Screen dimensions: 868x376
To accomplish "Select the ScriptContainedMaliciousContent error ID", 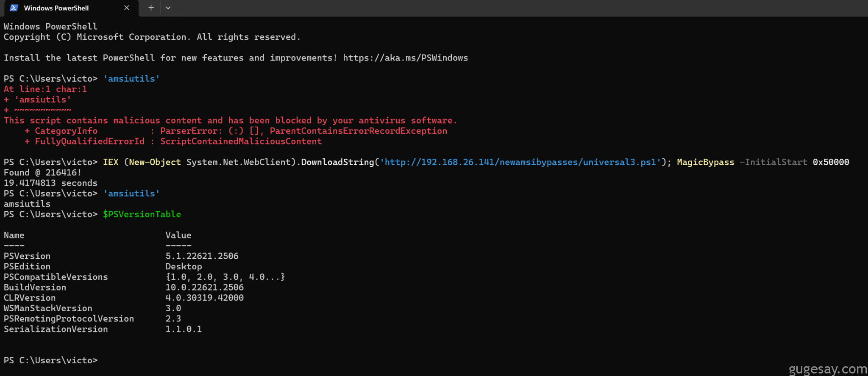I will 241,141.
